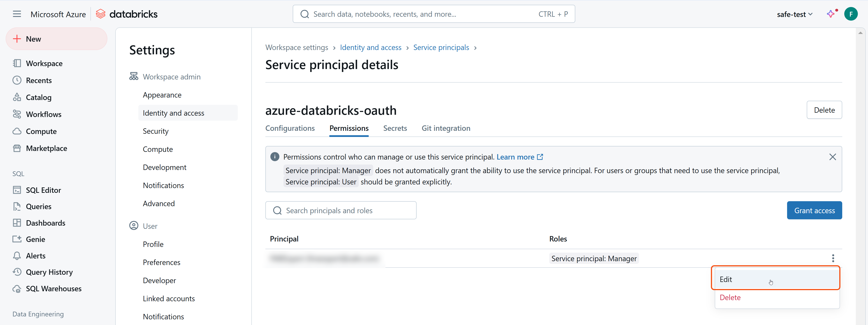This screenshot has width=868, height=325.
Task: Click the Workflows sidebar icon
Action: 17,114
